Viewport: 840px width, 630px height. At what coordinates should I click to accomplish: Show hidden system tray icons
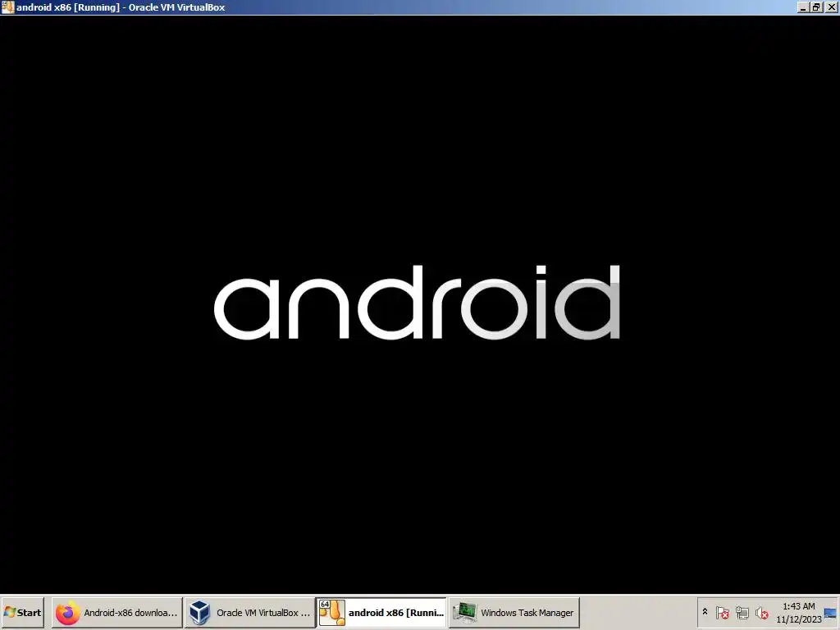point(705,612)
